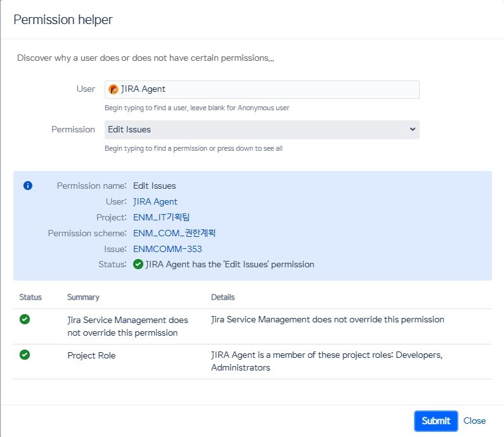
Task: Click 'Edit Issues' permission name value
Action: click(x=154, y=186)
